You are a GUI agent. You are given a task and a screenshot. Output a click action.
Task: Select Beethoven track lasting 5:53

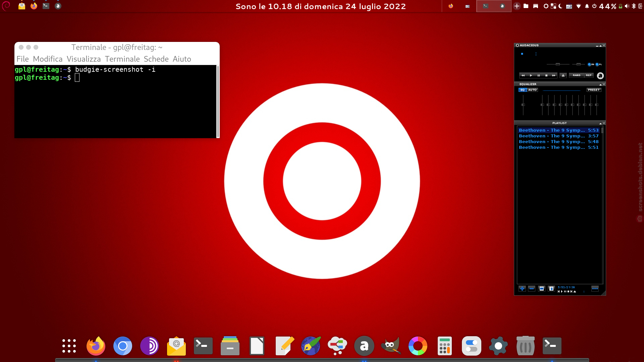(x=559, y=130)
